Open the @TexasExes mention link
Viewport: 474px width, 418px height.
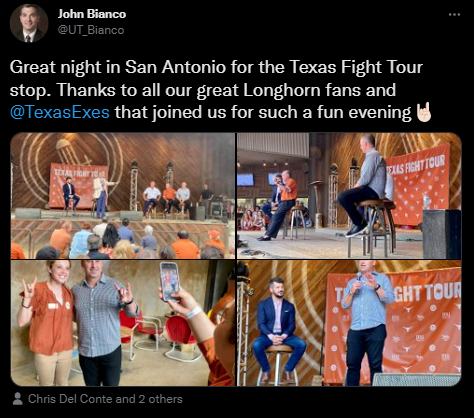(60, 112)
